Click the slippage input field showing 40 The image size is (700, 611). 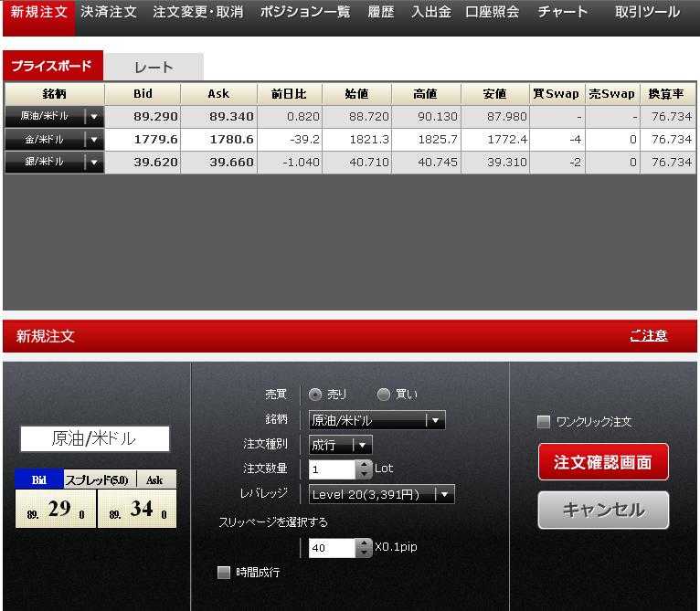tap(332, 548)
